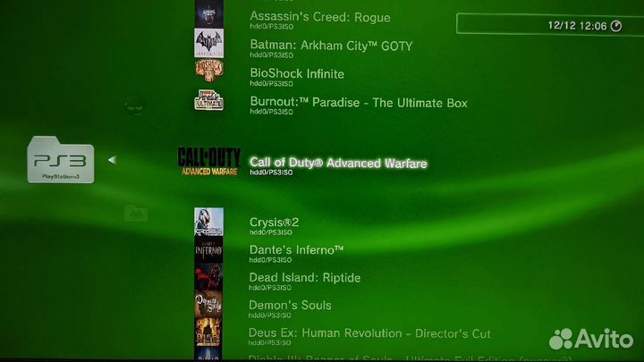The height and width of the screenshot is (362, 644).
Task: Select the Crysis 2 list entry
Action: tap(275, 226)
